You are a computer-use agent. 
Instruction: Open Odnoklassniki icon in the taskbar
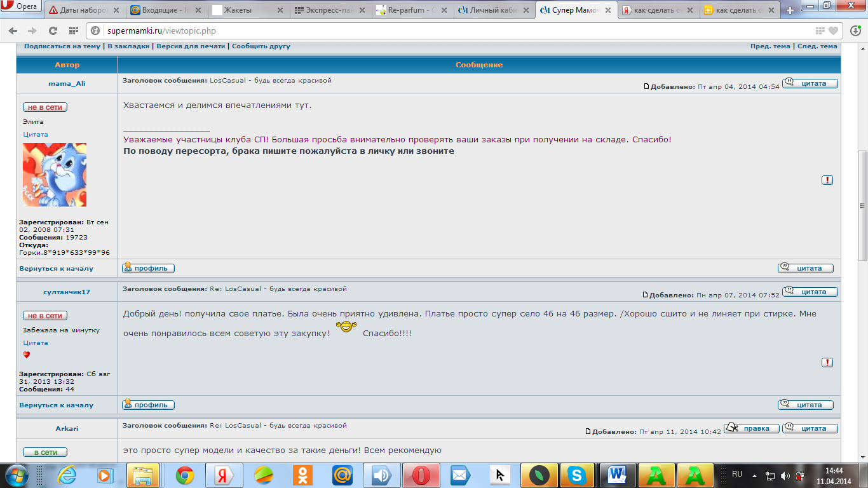302,475
